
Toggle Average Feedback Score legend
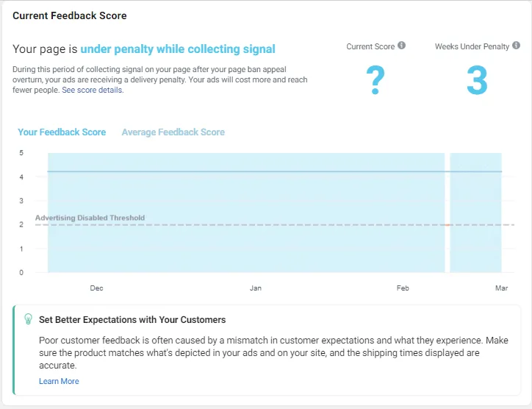tap(173, 132)
